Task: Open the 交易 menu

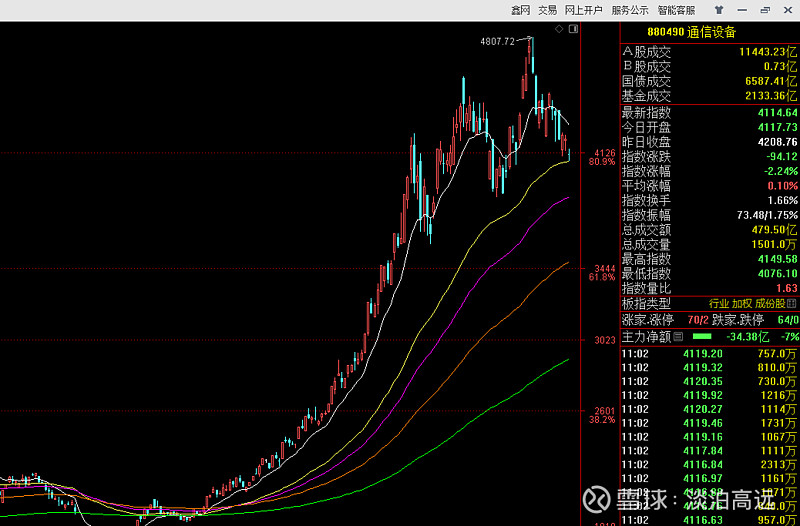Action: (x=547, y=10)
